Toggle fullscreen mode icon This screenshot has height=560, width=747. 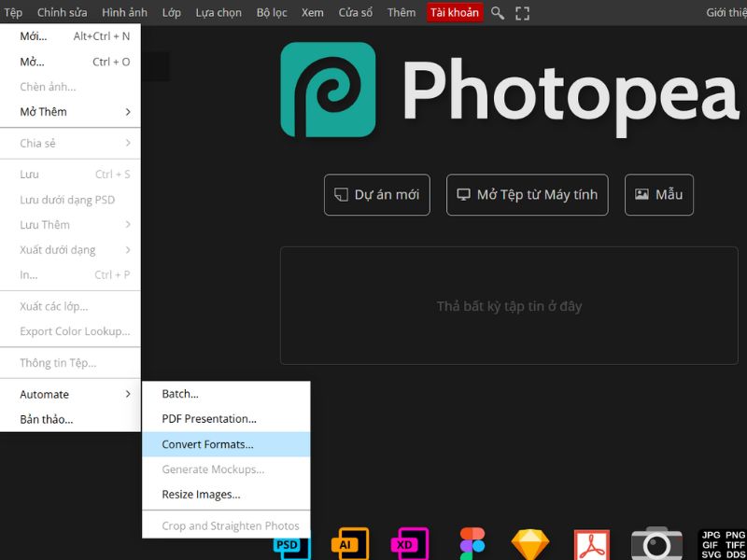(x=523, y=13)
